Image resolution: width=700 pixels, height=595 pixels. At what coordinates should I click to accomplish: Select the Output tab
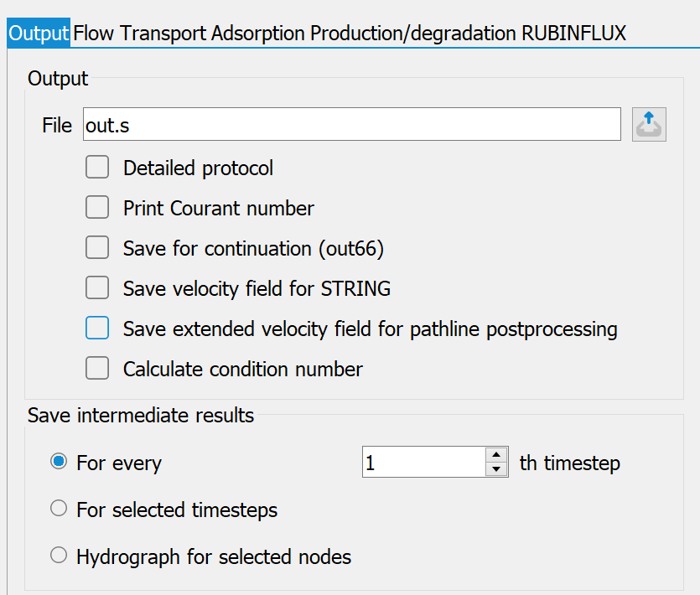[x=39, y=33]
